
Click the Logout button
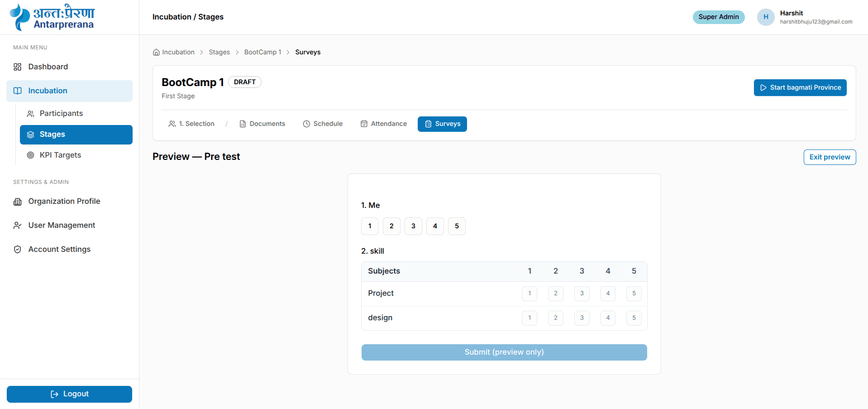pyautogui.click(x=69, y=394)
